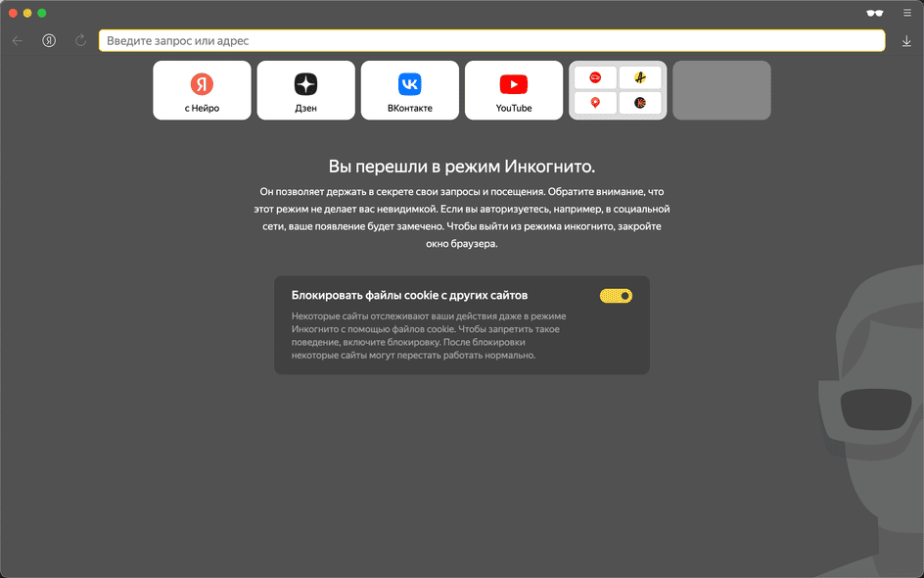924x578 pixels.
Task: Click the Incognito glasses icon in title bar
Action: tap(875, 13)
